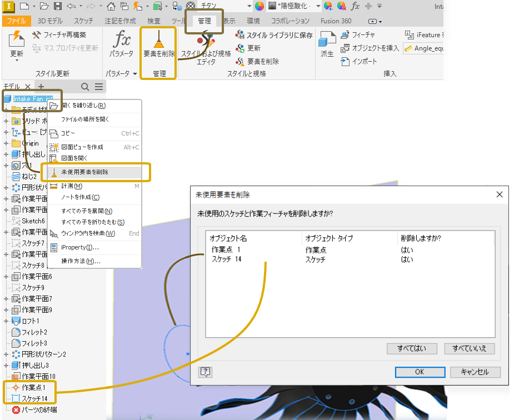The height and width of the screenshot is (420, 519).
Task: Switch to the 3D モデル ribbon tab
Action: click(x=50, y=21)
